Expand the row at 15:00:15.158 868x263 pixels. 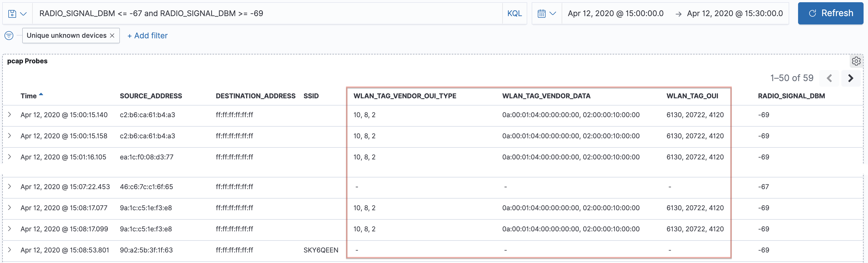(x=10, y=136)
